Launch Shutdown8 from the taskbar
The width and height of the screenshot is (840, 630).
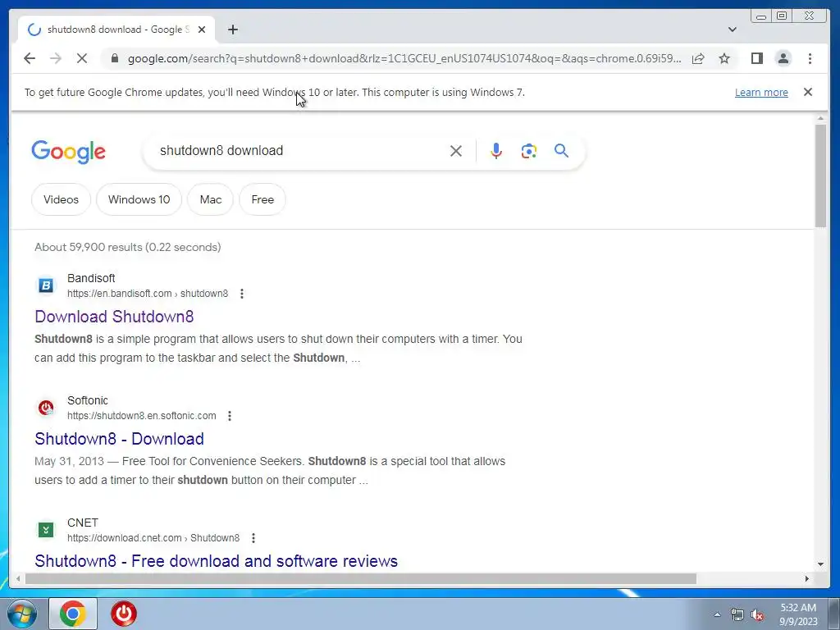(x=124, y=614)
